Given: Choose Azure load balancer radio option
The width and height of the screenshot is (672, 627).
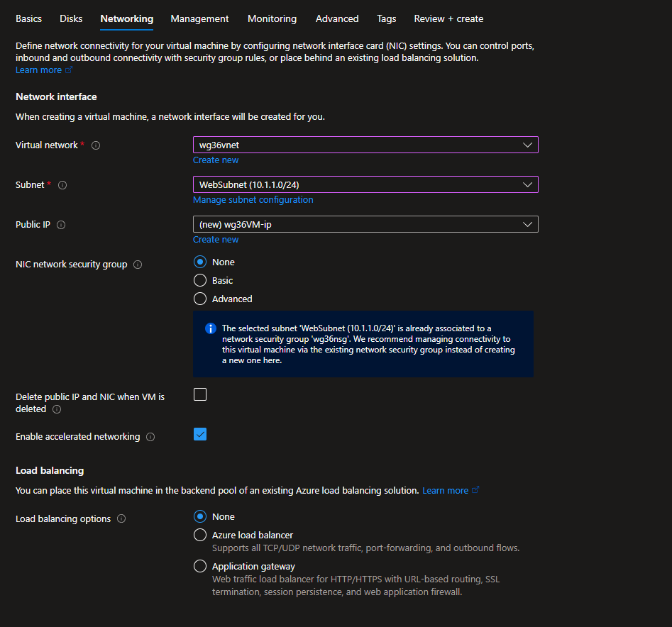Looking at the screenshot, I should (200, 536).
